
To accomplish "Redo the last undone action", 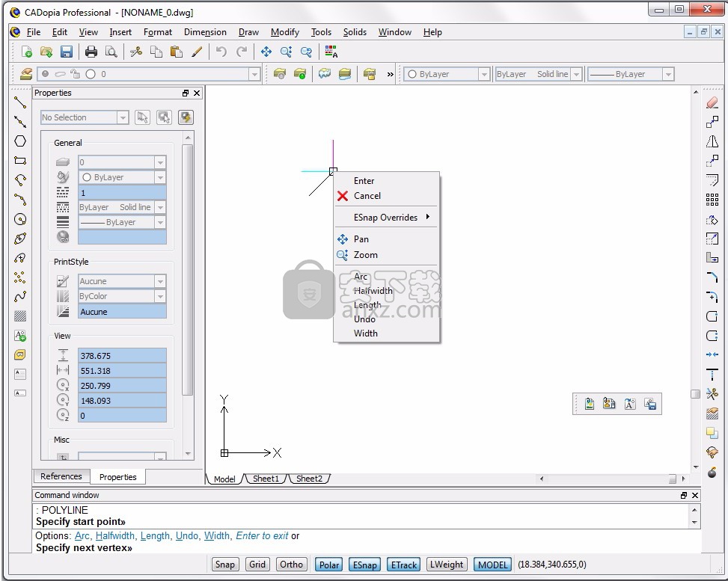I will 242,52.
